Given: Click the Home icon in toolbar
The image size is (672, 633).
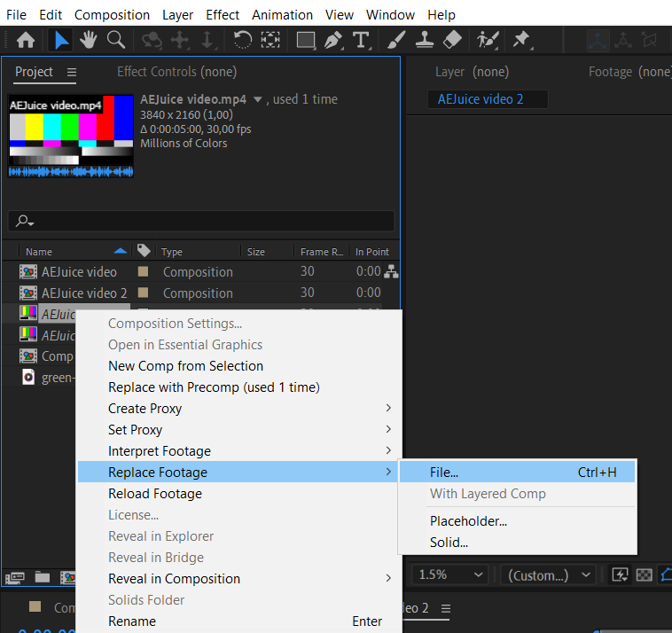Looking at the screenshot, I should (x=26, y=40).
